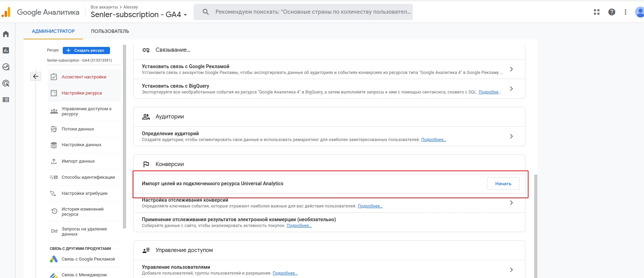This screenshot has width=644, height=278.
Task: Expand the BigQuery link row chevron
Action: (x=511, y=89)
